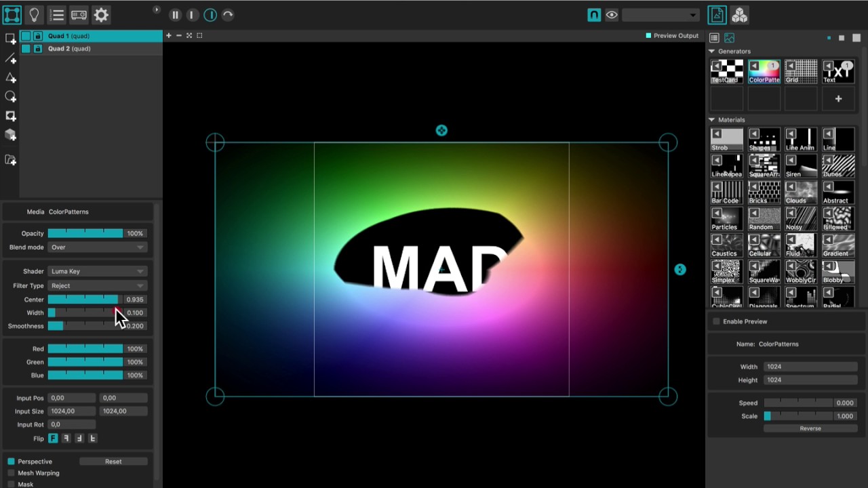Select the add circle tool
Viewport: 868px width, 488px height.
[x=10, y=96]
